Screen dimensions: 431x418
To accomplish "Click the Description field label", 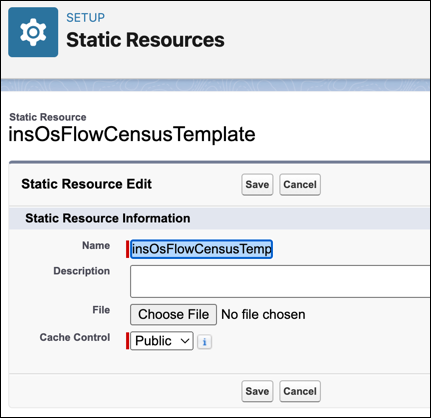I will (82, 271).
